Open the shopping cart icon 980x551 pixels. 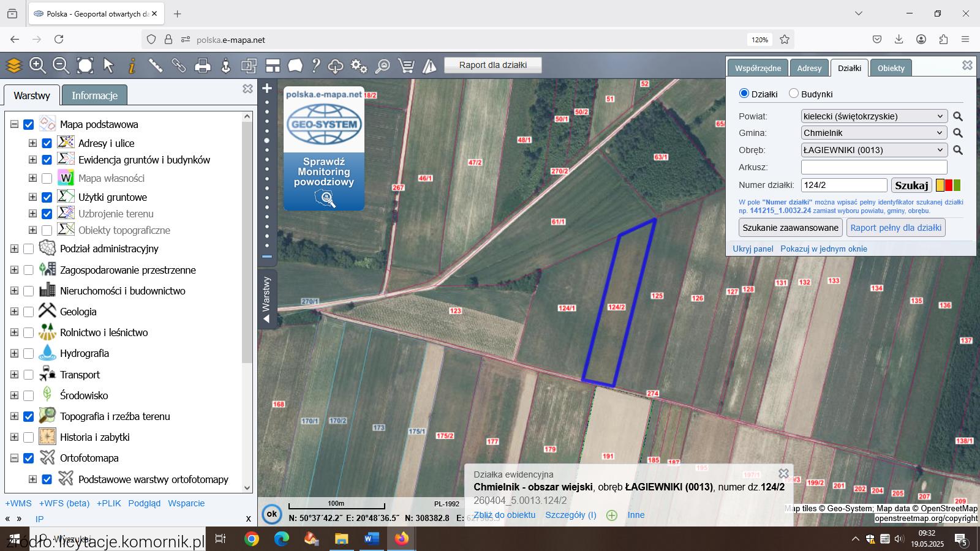405,66
